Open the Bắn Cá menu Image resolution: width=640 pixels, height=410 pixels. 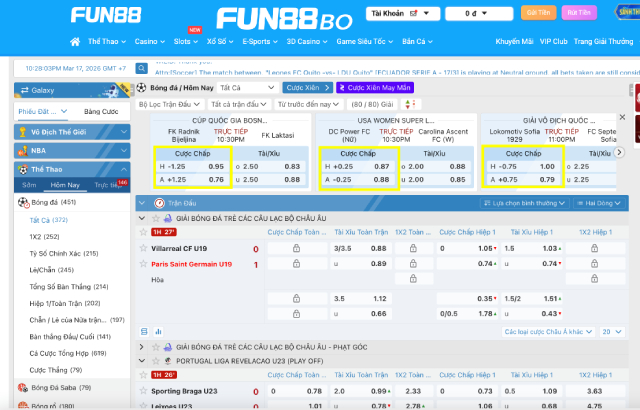point(417,42)
